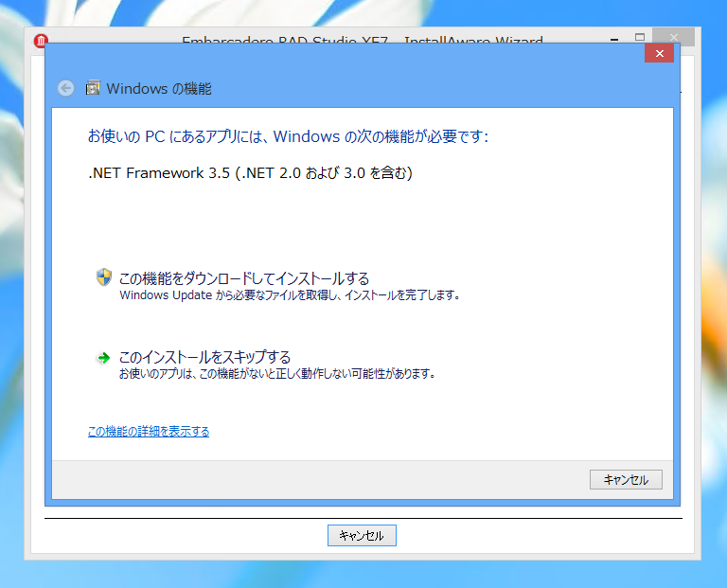Click キャンセル in the Windows の機能 dialog
The image size is (727, 588).
point(626,479)
